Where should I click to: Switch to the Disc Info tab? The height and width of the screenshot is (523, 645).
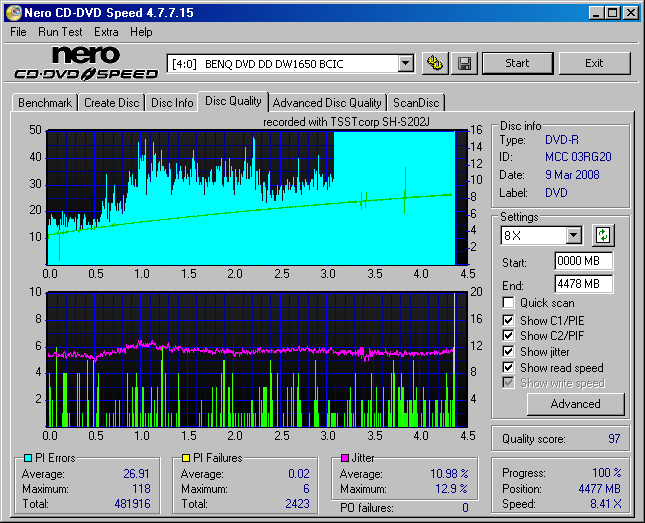click(x=172, y=103)
